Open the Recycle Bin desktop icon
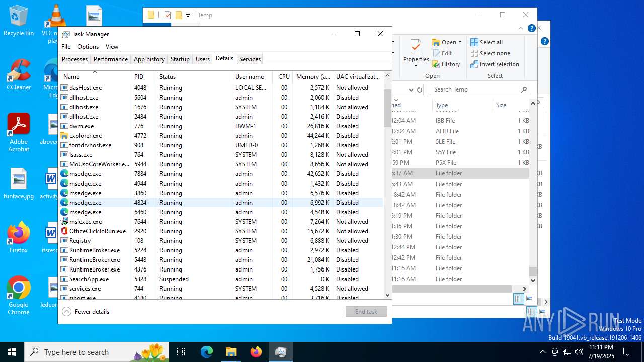This screenshot has width=644, height=362. click(19, 21)
